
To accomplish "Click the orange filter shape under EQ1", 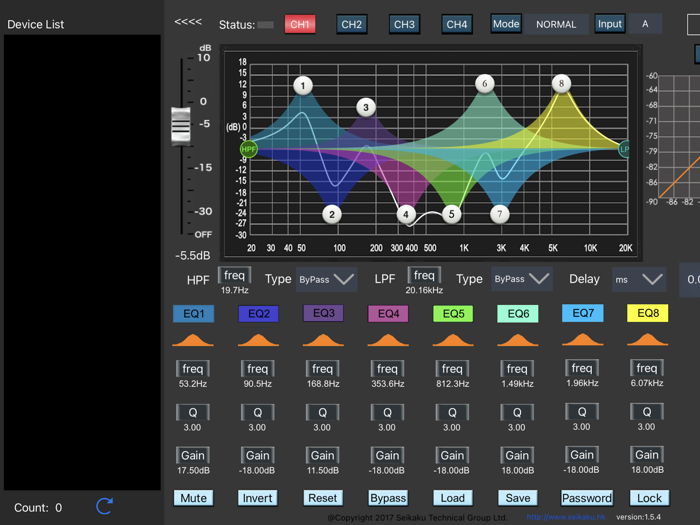I will 193,340.
